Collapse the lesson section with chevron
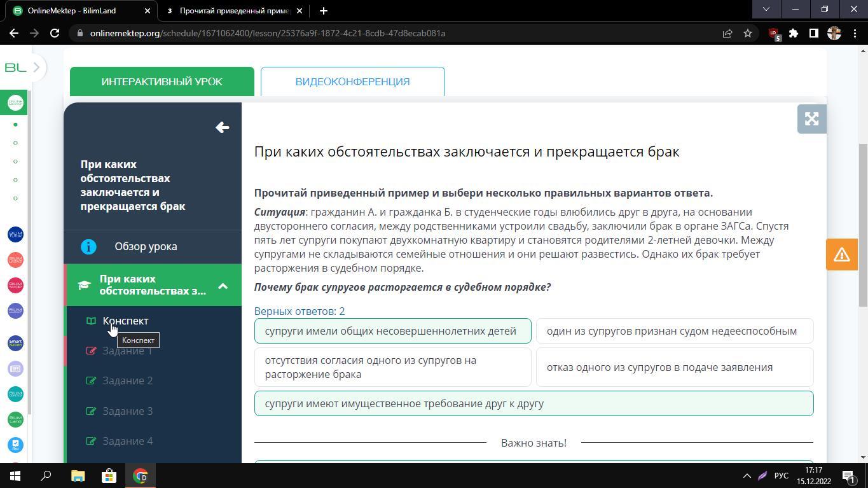868x488 pixels. pos(223,286)
